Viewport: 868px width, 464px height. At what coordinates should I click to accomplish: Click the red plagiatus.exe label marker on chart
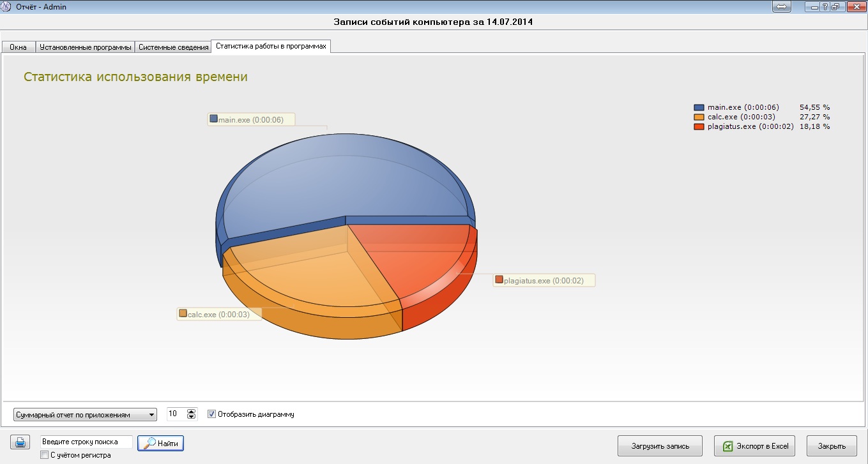tap(499, 280)
